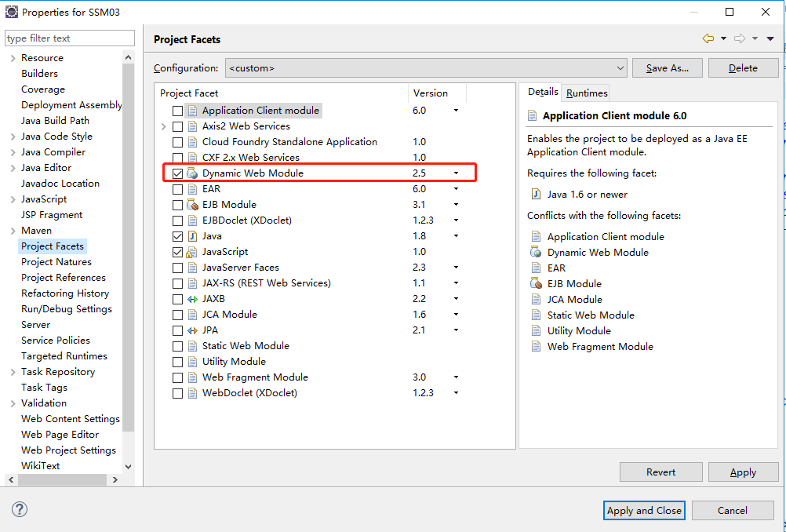The image size is (786, 532).
Task: Click the Revert button
Action: [x=660, y=472]
